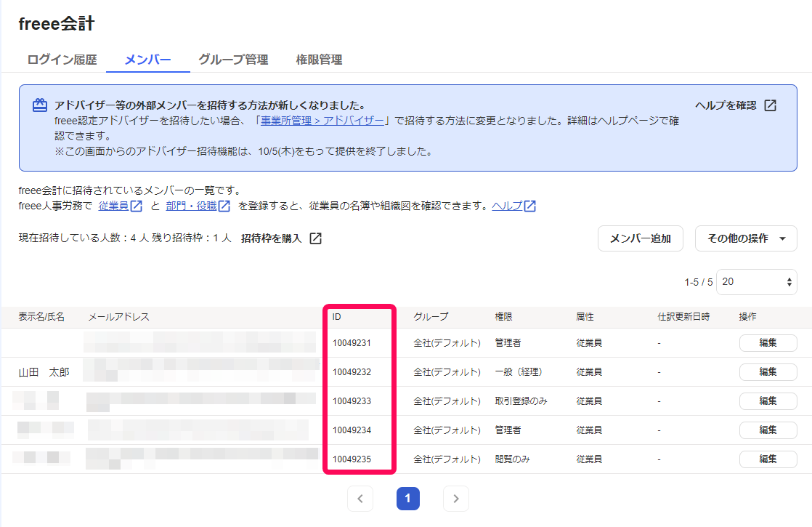Open the 従業員 link

(113, 206)
